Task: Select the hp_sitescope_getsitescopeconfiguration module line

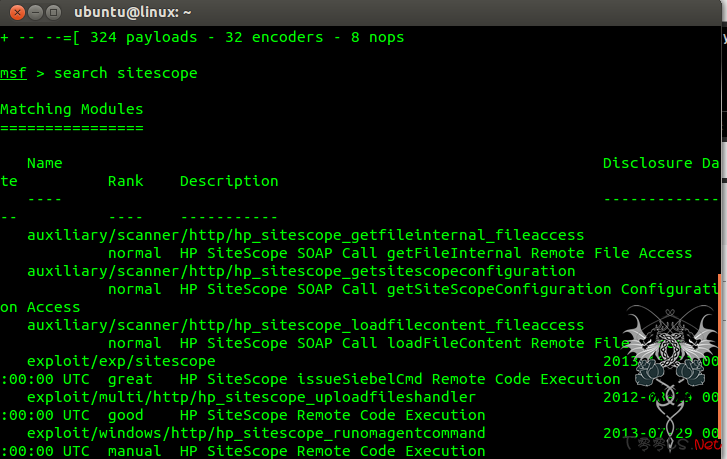Action: [x=300, y=271]
